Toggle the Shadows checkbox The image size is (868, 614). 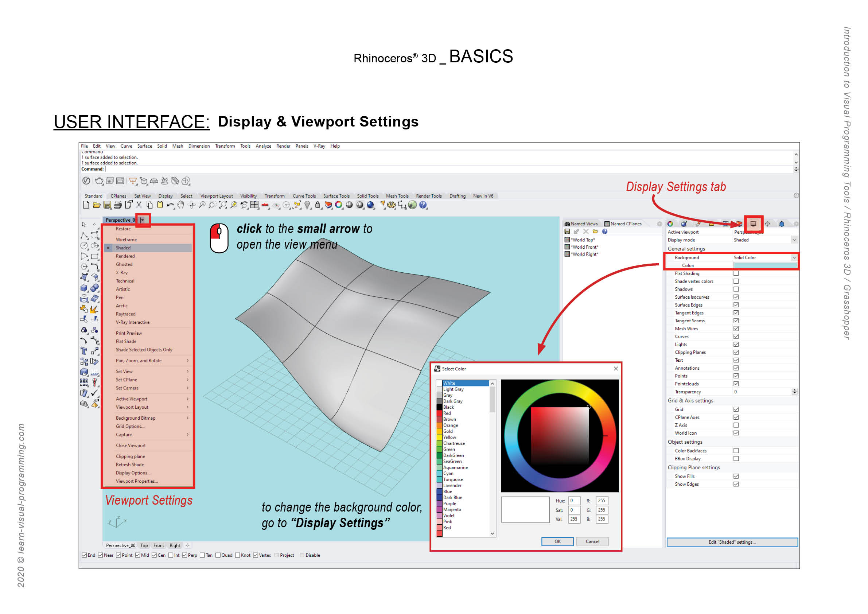coord(737,289)
